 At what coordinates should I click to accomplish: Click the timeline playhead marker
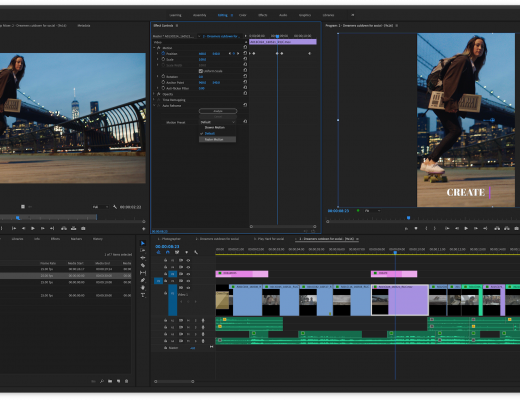[x=395, y=252]
